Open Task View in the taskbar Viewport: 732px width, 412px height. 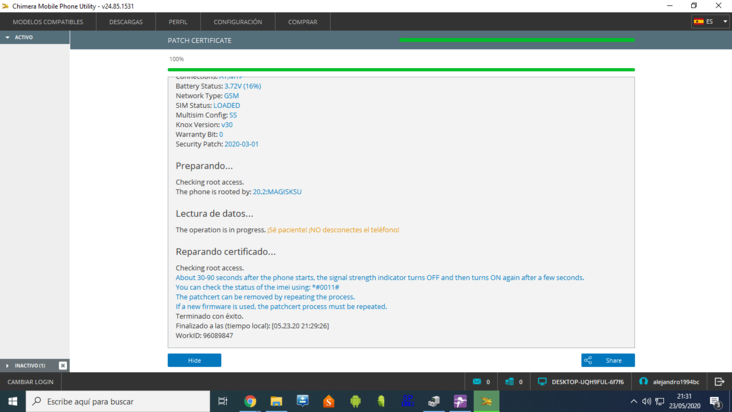tap(223, 401)
